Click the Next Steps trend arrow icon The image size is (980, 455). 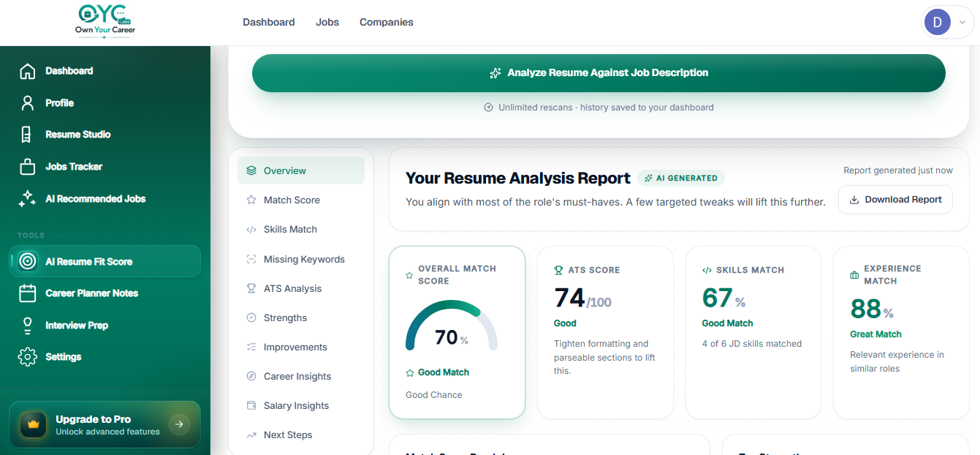(251, 435)
